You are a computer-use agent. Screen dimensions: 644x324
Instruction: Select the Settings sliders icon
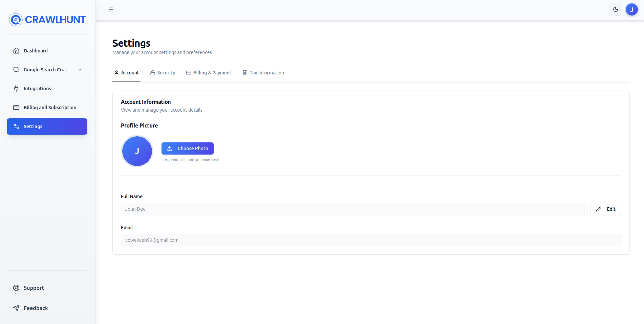pyautogui.click(x=16, y=126)
